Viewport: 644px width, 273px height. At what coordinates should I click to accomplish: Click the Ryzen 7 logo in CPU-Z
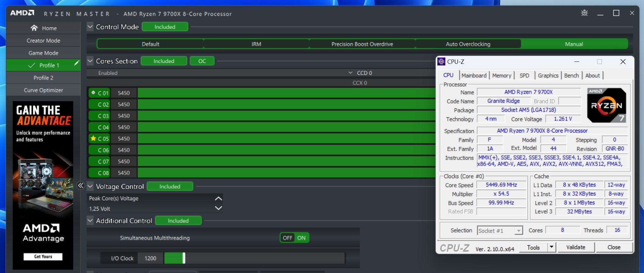coord(607,105)
